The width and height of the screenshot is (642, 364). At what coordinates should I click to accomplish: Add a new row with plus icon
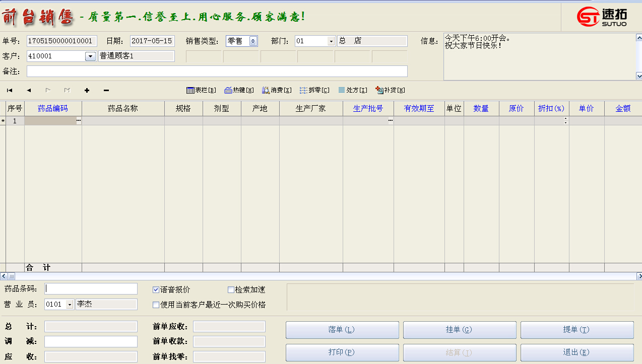pos(87,91)
